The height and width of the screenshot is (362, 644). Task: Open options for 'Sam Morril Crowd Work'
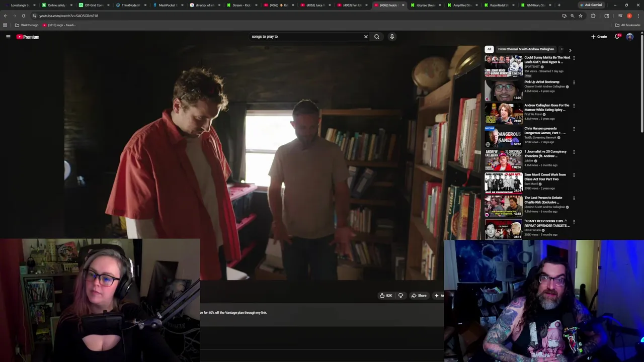pos(574,175)
